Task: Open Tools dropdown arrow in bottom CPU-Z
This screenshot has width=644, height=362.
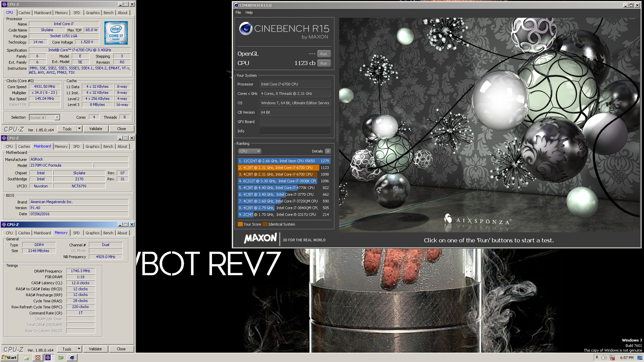Action: click(x=79, y=349)
